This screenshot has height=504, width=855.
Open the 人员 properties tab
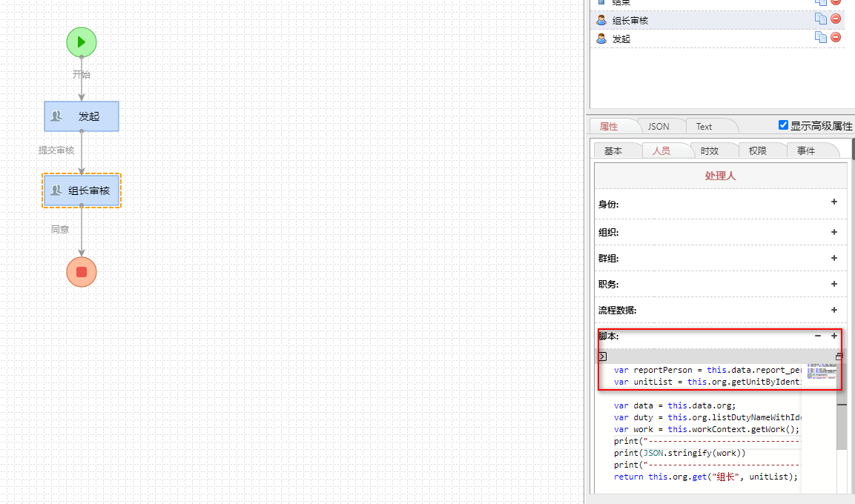[x=661, y=151]
